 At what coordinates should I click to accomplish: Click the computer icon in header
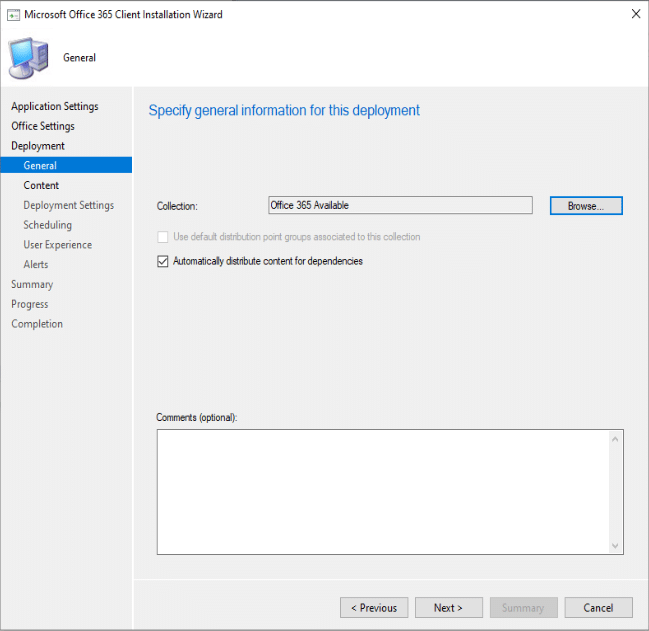pyautogui.click(x=30, y=56)
